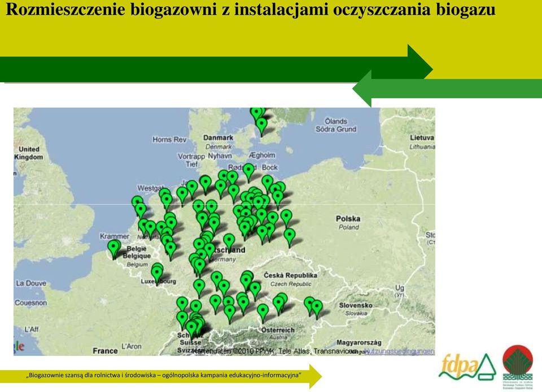
Task: Click the 'Westgat' map label
Action: pos(150,188)
